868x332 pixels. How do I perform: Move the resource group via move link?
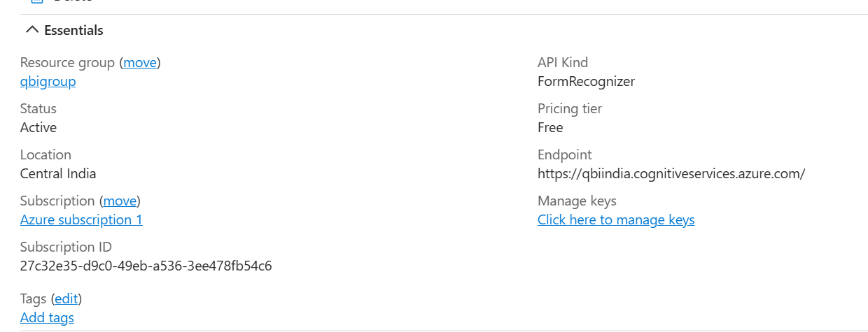click(x=140, y=62)
